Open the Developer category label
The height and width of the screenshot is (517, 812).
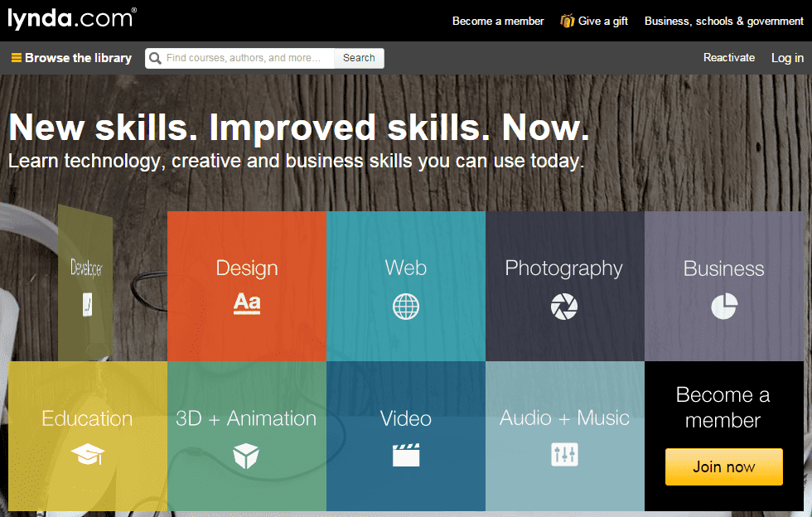[x=86, y=268]
